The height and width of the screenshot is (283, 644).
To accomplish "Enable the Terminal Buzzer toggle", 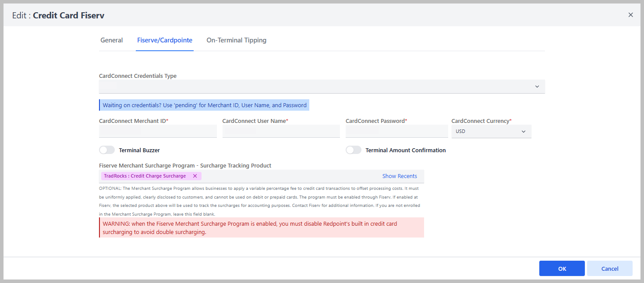I will pos(107,150).
